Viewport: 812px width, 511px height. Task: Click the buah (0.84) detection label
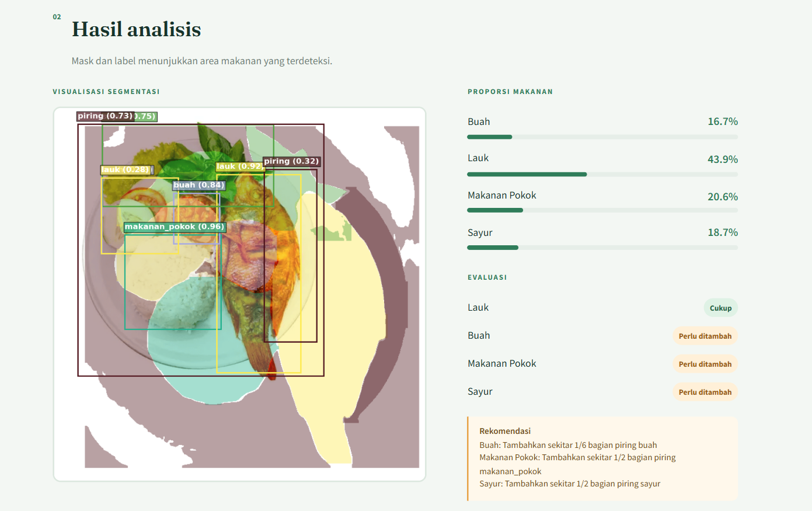pos(199,185)
